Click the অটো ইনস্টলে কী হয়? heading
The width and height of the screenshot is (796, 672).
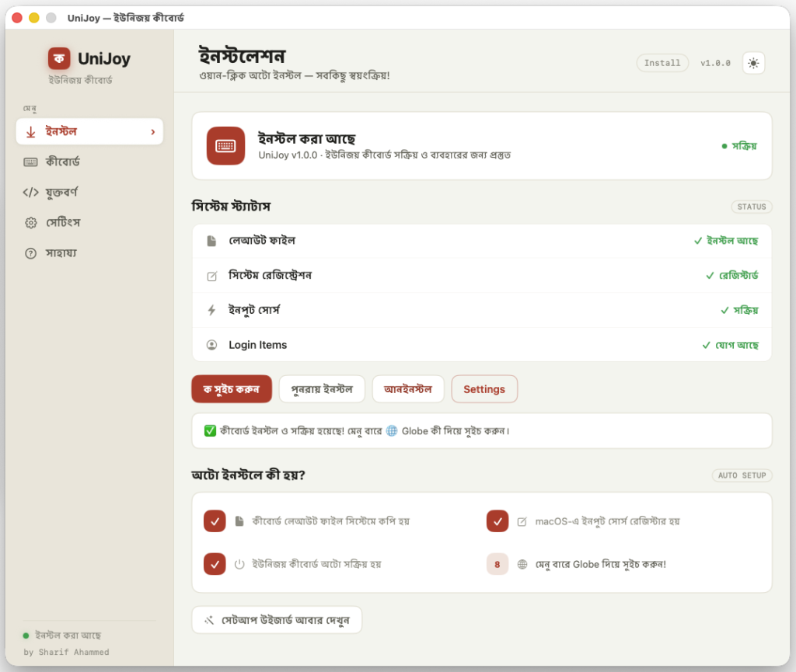[x=248, y=475]
